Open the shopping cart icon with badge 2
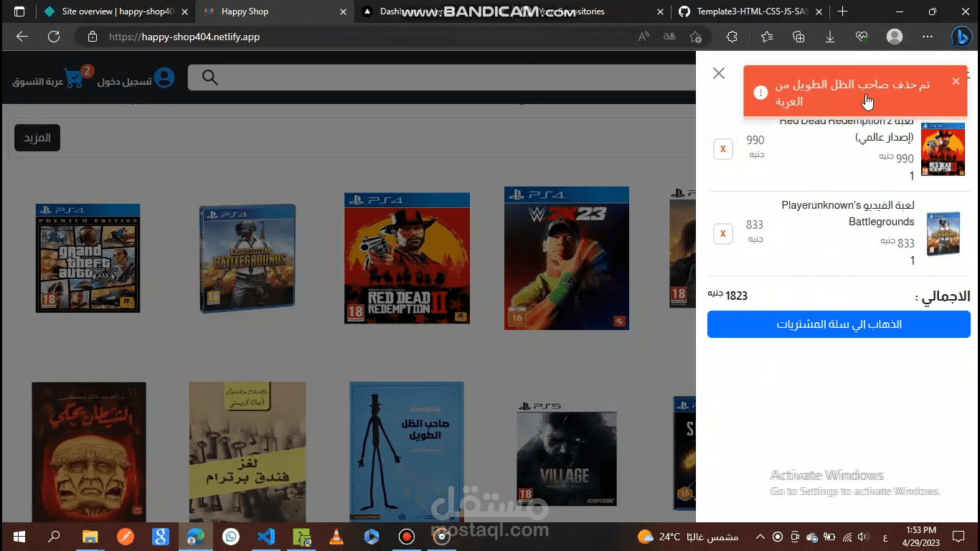 pyautogui.click(x=75, y=77)
